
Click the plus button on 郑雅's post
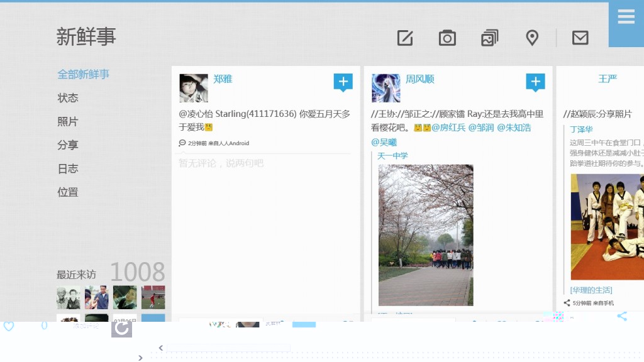point(343,82)
